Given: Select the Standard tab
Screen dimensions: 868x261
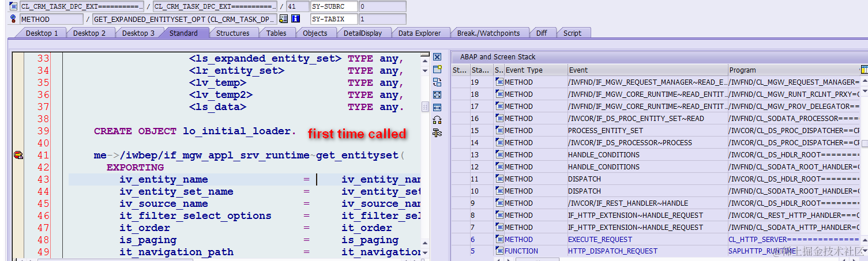Looking at the screenshot, I should click(183, 33).
